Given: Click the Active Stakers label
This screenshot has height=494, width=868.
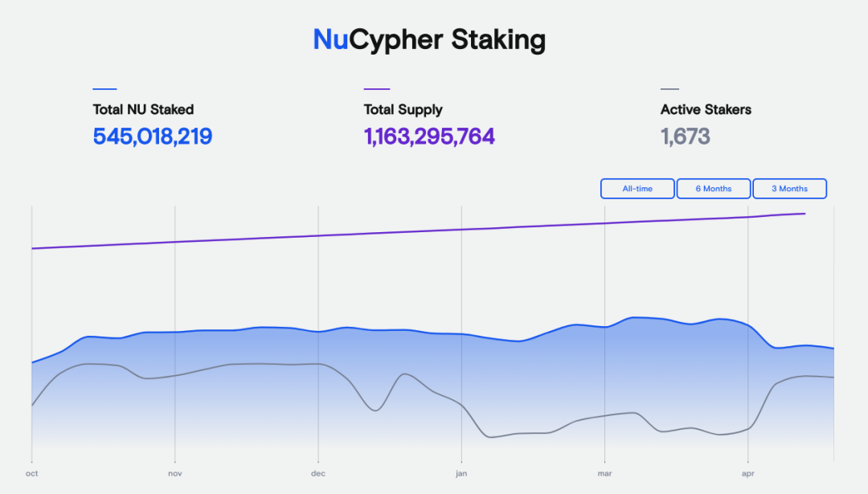Looking at the screenshot, I should (706, 109).
